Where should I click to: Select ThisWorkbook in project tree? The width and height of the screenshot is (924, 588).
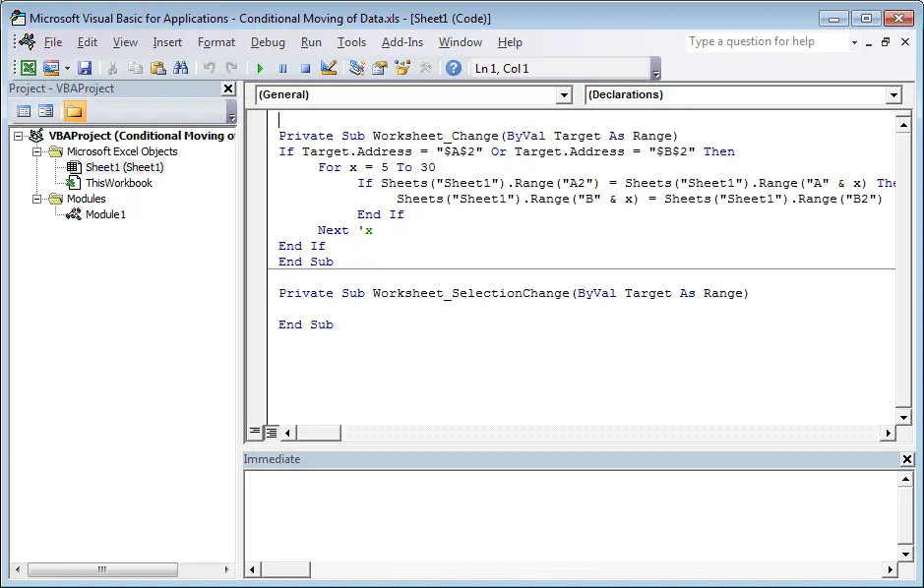[x=118, y=183]
